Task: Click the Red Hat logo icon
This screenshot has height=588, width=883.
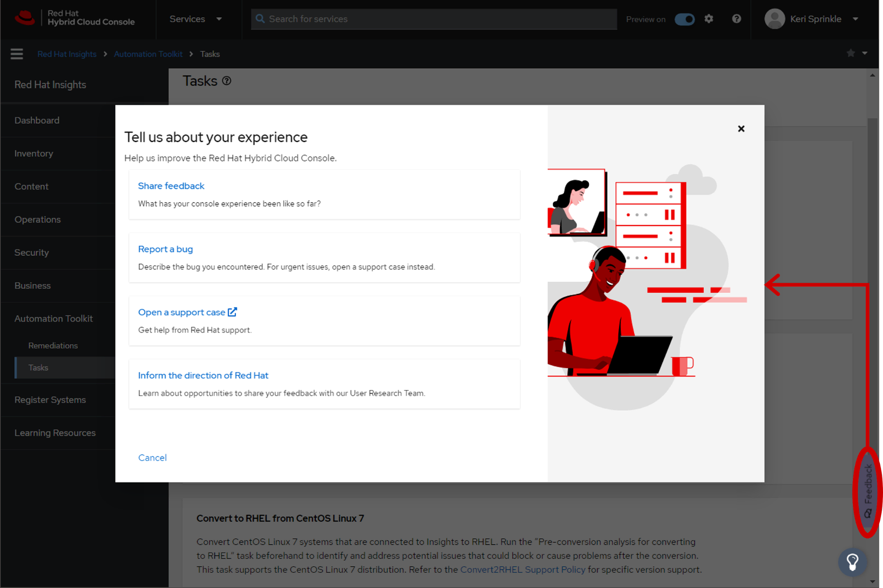Action: click(x=25, y=18)
